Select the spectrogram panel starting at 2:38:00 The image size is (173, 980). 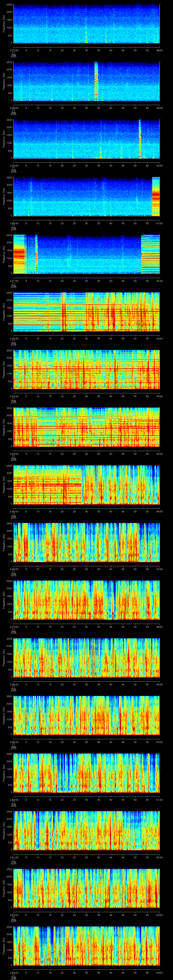(x=87, y=81)
